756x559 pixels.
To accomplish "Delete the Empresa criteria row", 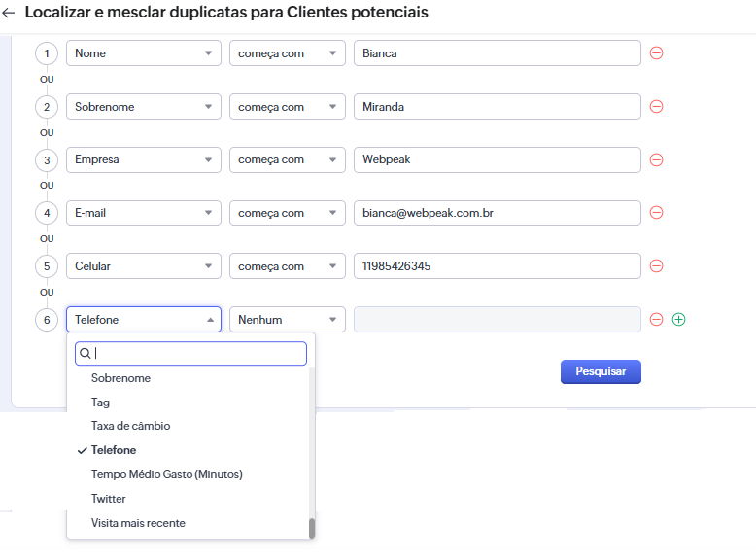I will [x=656, y=159].
